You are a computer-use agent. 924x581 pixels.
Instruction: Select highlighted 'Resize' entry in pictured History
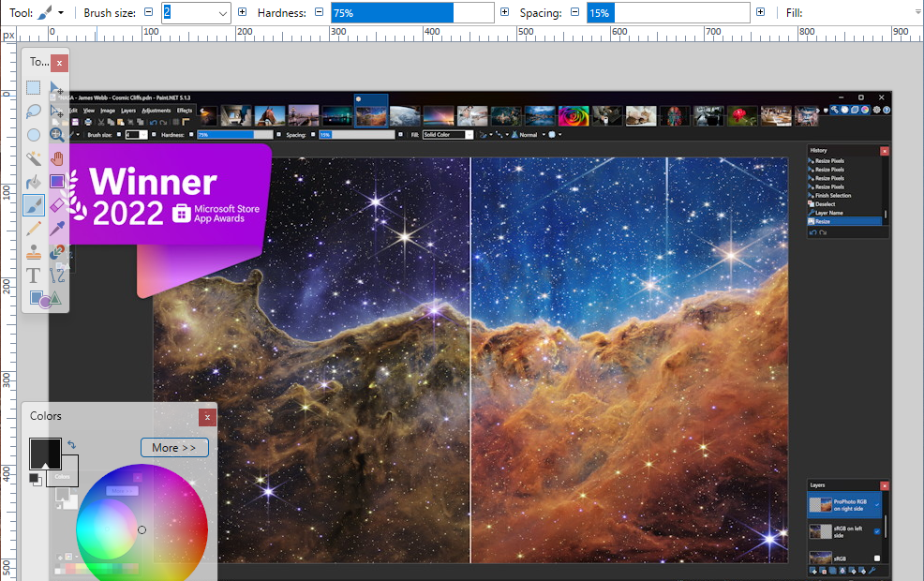click(845, 221)
